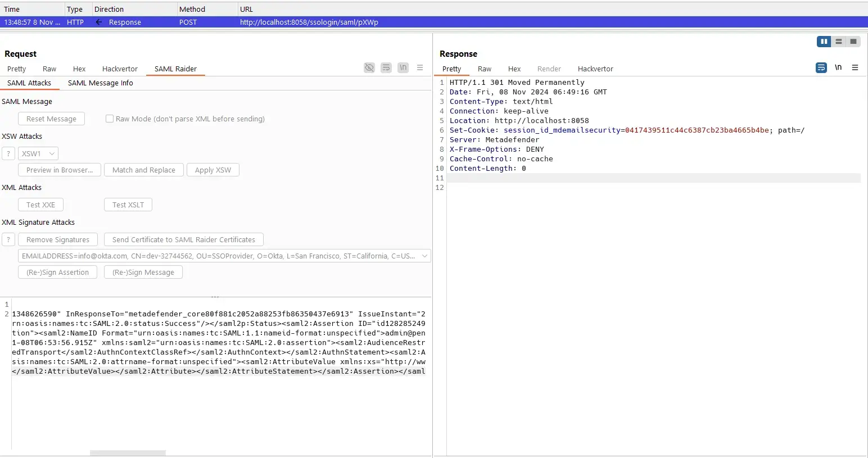868x458 pixels.
Task: Click the Content-Length: 0 line
Action: (x=487, y=168)
